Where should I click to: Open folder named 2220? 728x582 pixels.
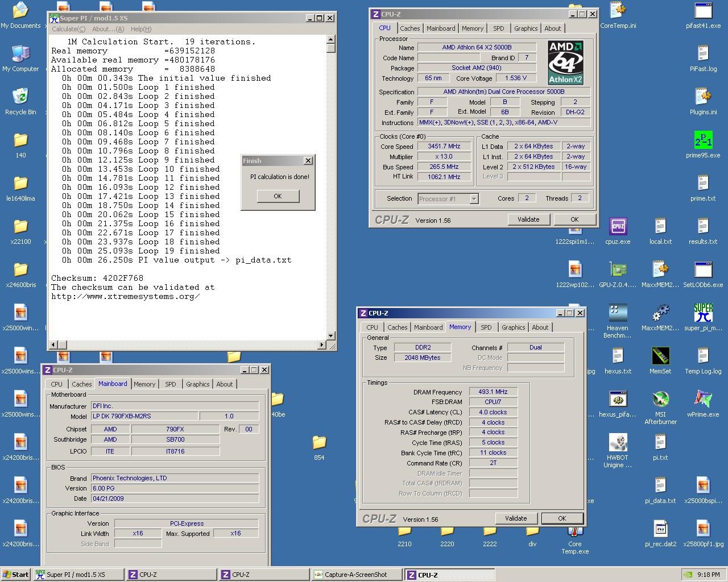447,537
